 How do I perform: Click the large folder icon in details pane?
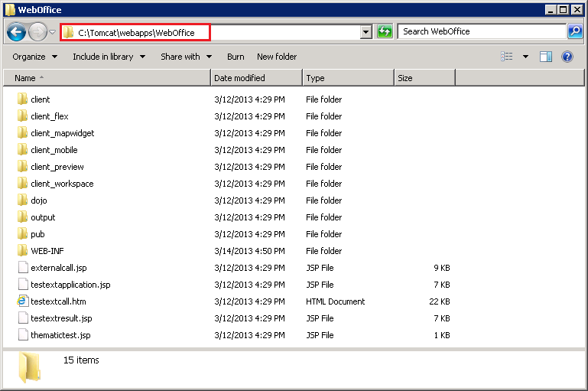[x=30, y=367]
